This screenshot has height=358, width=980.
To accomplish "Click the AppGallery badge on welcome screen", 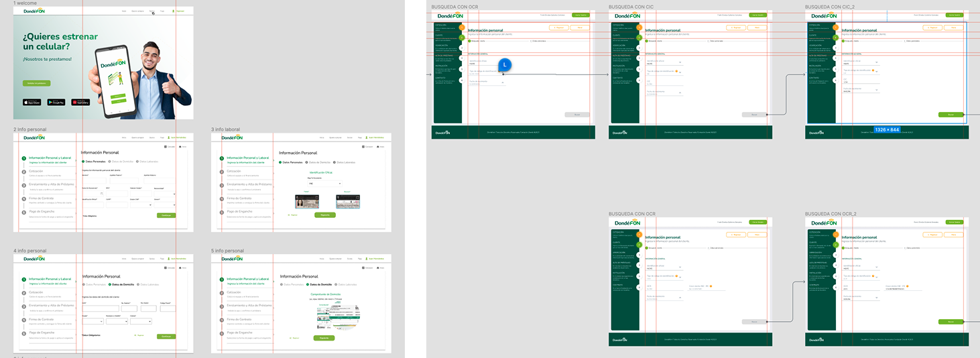I will click(x=80, y=102).
